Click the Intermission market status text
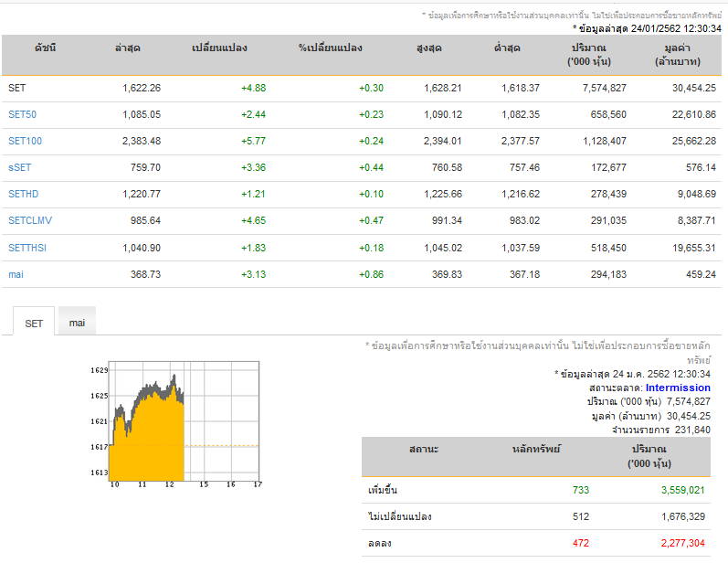Viewport: 728px width, 563px height. (x=678, y=388)
